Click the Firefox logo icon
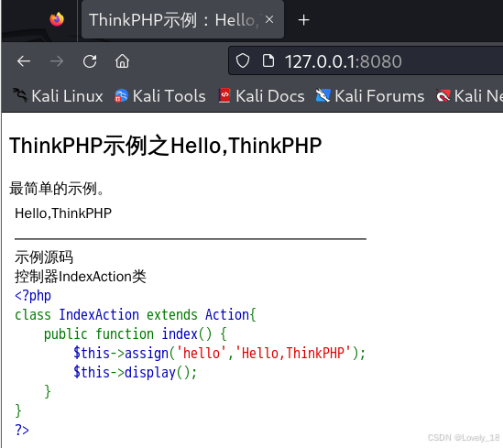503x448 pixels. pos(57,19)
